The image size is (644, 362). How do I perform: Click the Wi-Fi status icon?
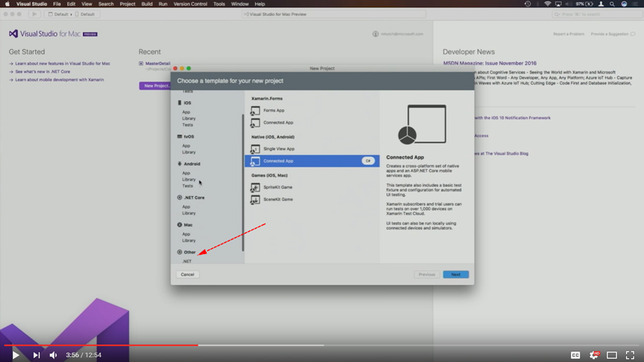pos(547,4)
